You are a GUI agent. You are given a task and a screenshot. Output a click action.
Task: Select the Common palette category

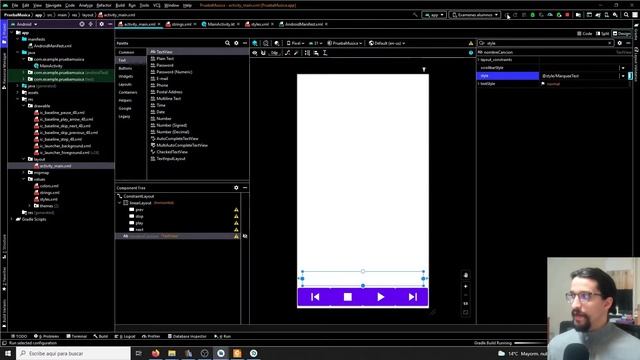(126, 52)
